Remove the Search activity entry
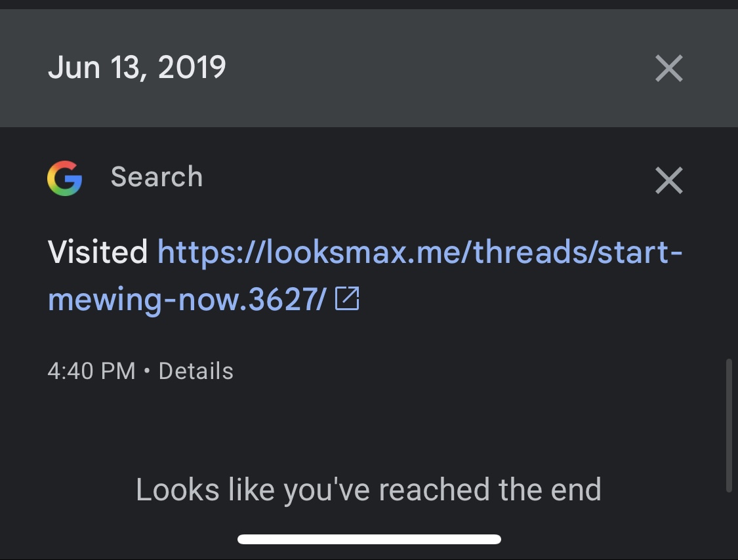This screenshot has height=560, width=738. click(669, 180)
